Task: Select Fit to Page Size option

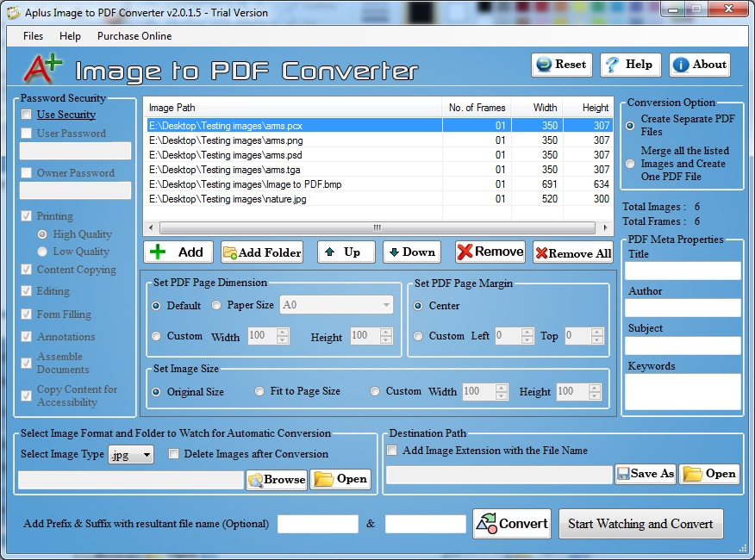Action: [x=259, y=391]
